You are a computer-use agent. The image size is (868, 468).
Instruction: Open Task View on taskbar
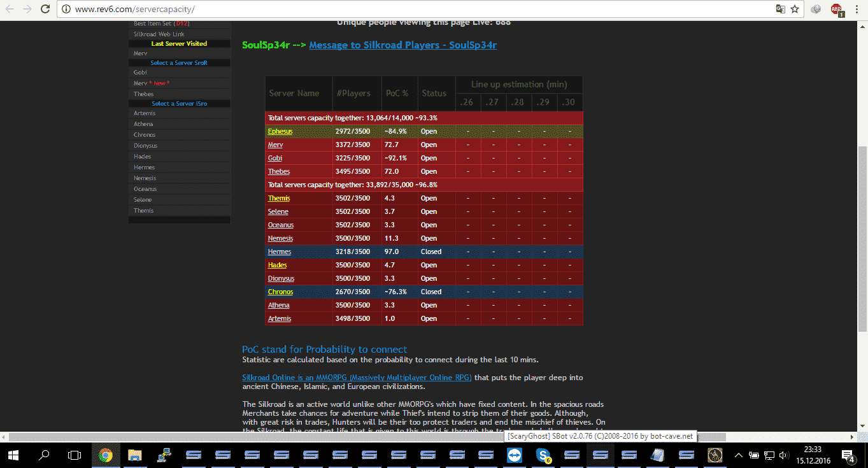[75, 456]
